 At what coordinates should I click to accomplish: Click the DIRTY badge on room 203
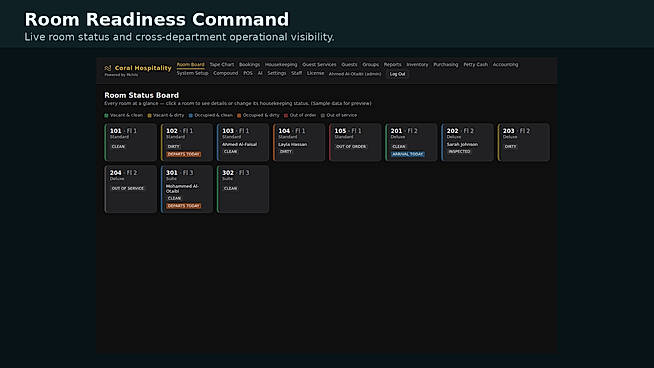[x=511, y=147]
